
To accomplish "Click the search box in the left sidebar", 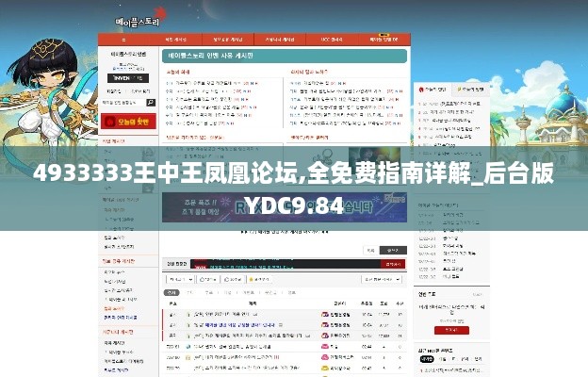I will point(123,103).
